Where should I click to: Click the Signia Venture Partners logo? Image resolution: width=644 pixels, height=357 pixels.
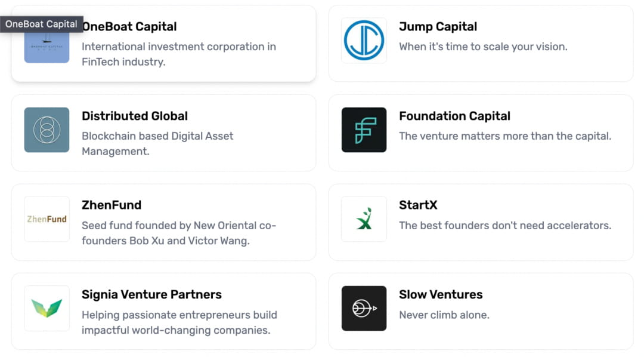point(47,308)
